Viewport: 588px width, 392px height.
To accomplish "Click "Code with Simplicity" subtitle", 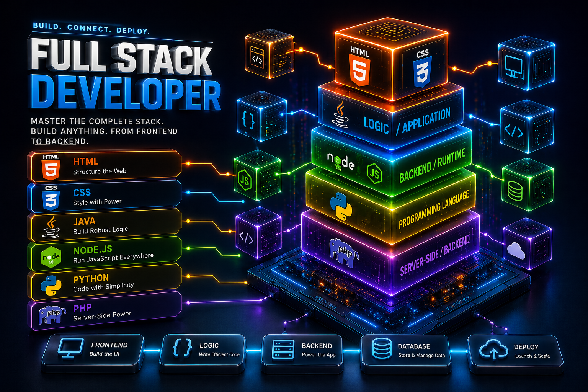I will pyautogui.click(x=103, y=287).
